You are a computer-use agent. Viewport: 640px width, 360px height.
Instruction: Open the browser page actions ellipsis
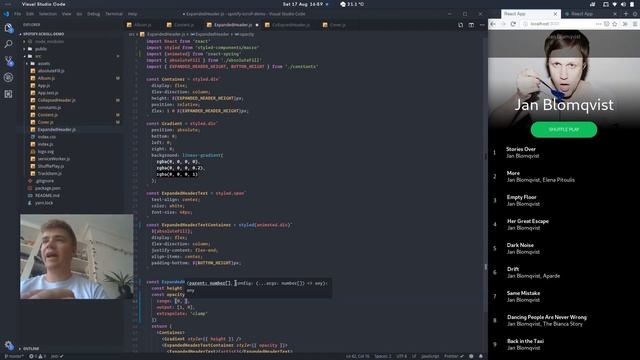click(598, 24)
